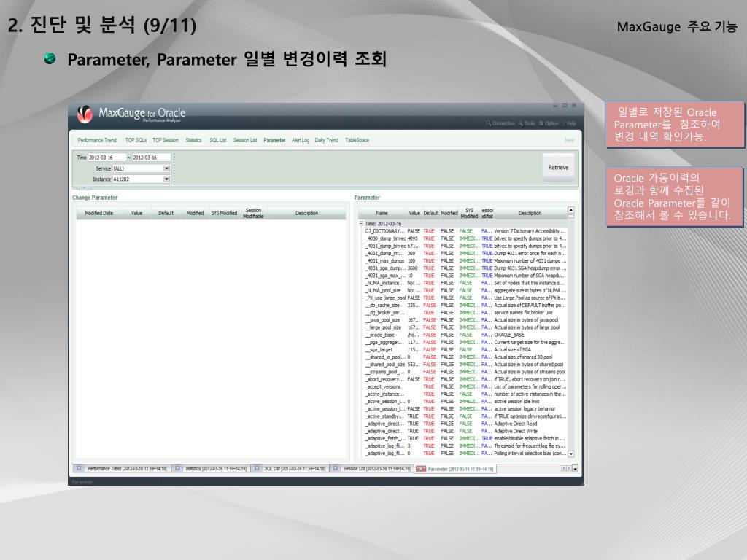This screenshot has width=747, height=560.
Task: Close the Parameter bottom tab icon
Action: tap(421, 469)
